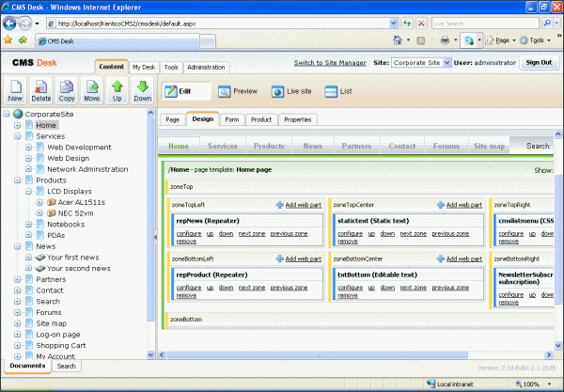Click the New document icon
Image resolution: width=564 pixels, height=392 pixels.
pos(15,90)
